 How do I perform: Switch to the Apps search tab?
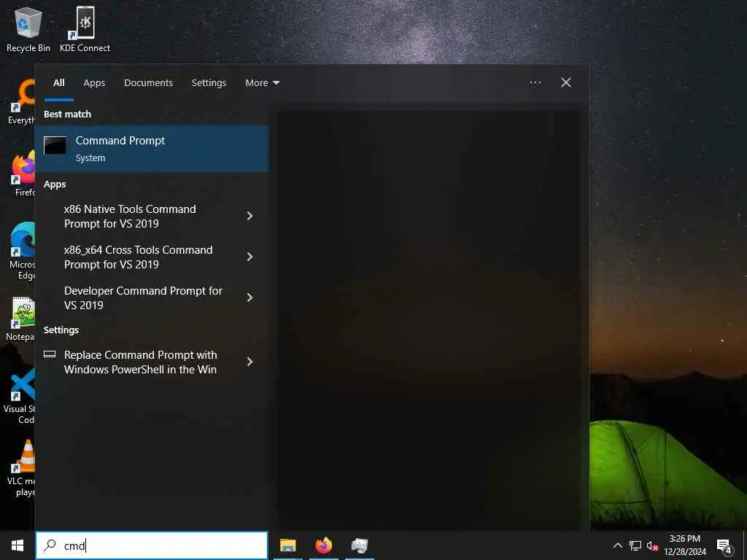click(x=94, y=83)
